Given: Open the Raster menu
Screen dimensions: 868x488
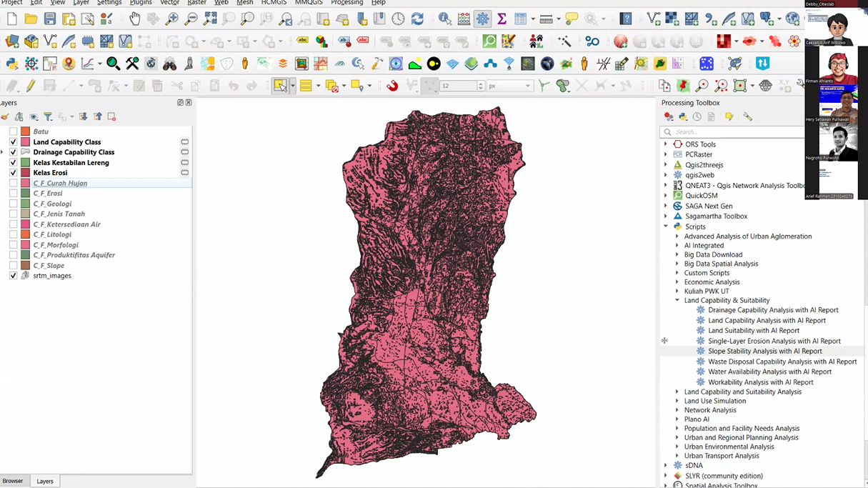Looking at the screenshot, I should point(196,3).
